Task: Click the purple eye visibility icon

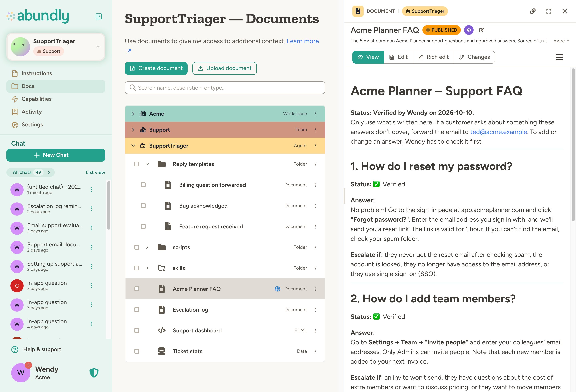Action: pos(469,30)
